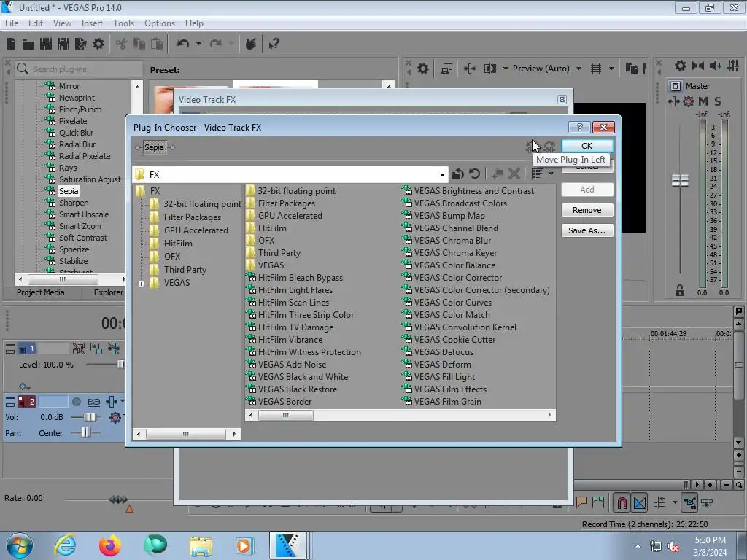Click the Sepia plug-in chain button
The width and height of the screenshot is (747, 560).
tap(154, 147)
